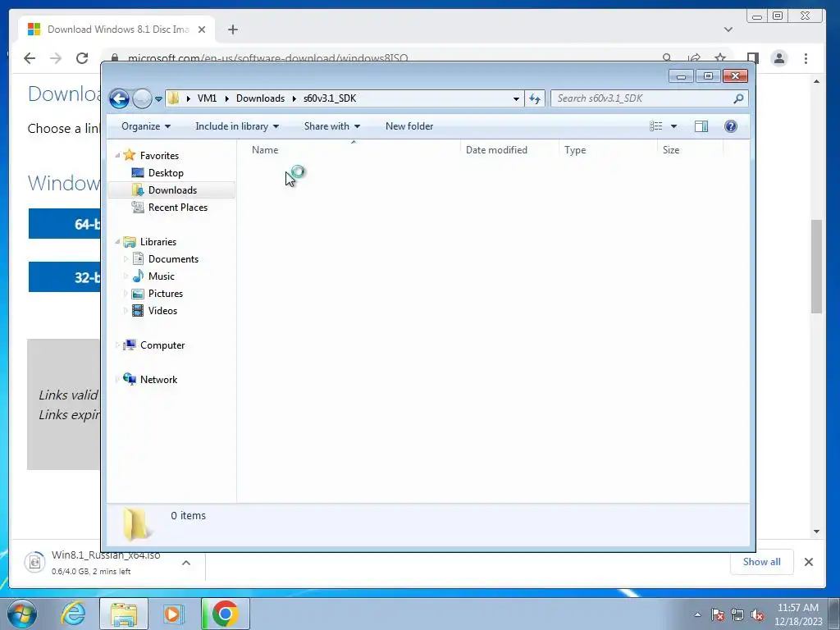Open the view options dropdown arrow
840x630 pixels.
coord(674,126)
